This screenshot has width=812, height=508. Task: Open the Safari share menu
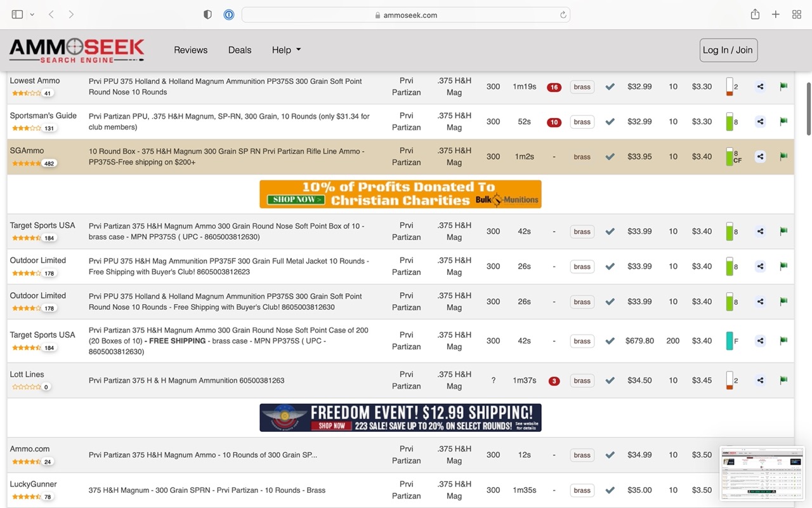tap(755, 14)
